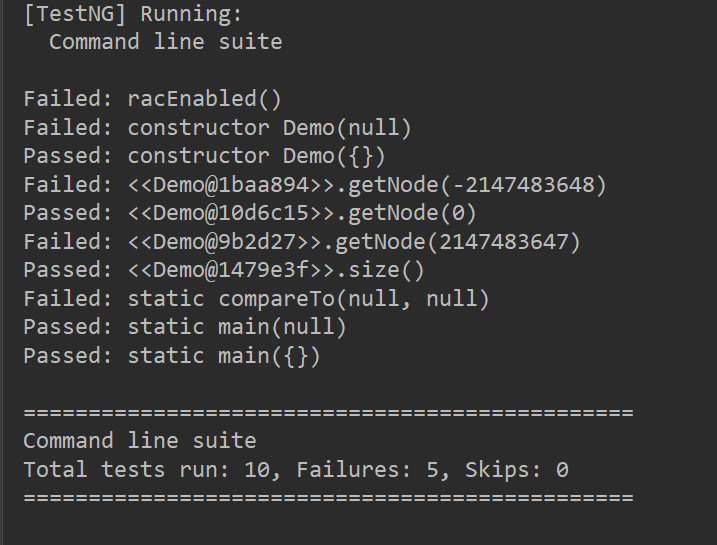This screenshot has width=717, height=545.
Task: Click "Command line suite" under the Running header
Action: 165,42
